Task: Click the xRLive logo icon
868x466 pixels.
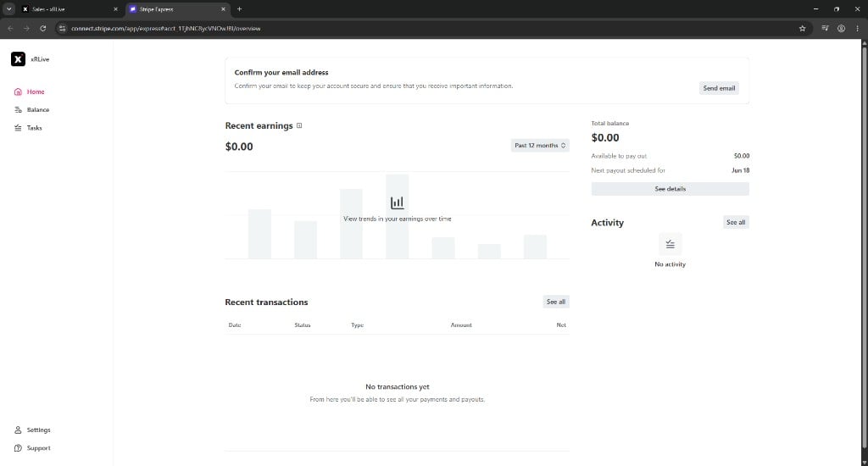Action: [x=19, y=59]
